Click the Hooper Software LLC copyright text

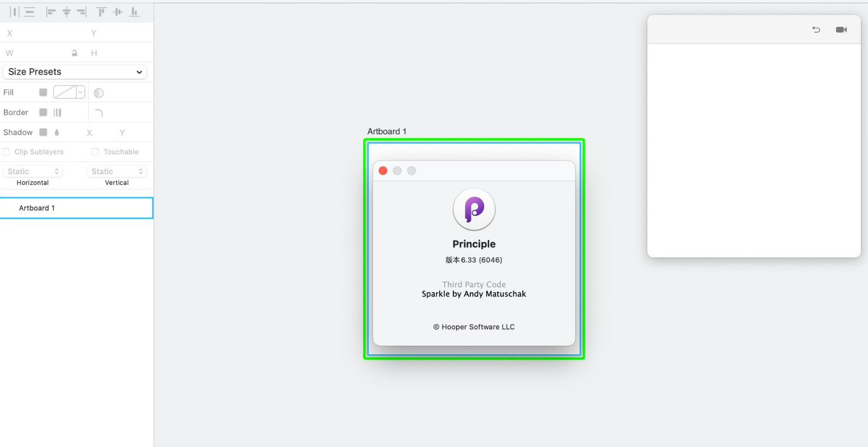point(474,327)
